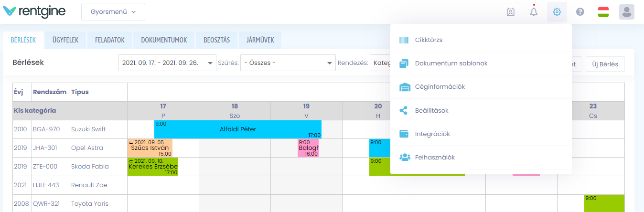Viewport: 644px width, 212px height.
Task: Open the notifications bell
Action: [x=534, y=12]
